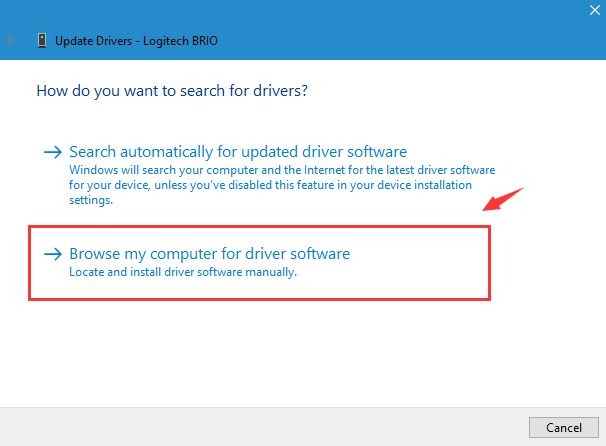Close the Update Drivers dialog
The width and height of the screenshot is (606, 446).
pyautogui.click(x=594, y=10)
